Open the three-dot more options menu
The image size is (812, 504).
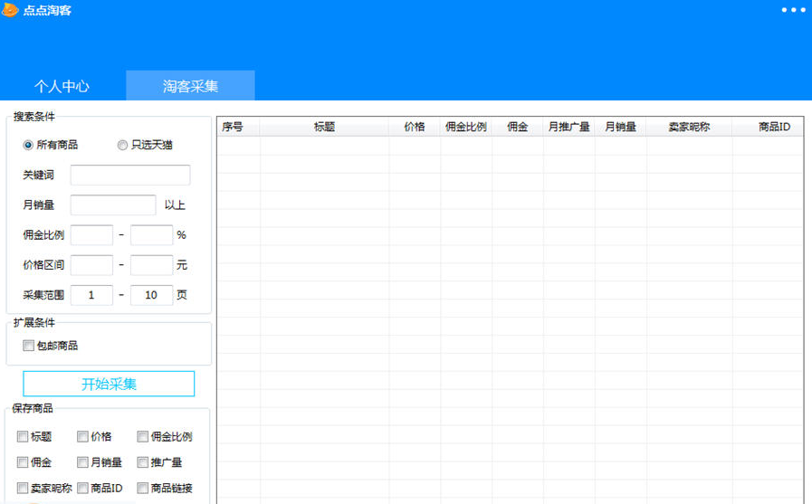tap(792, 10)
